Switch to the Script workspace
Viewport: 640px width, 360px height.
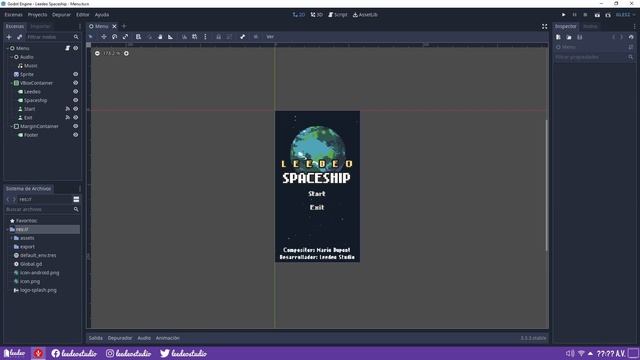[338, 15]
